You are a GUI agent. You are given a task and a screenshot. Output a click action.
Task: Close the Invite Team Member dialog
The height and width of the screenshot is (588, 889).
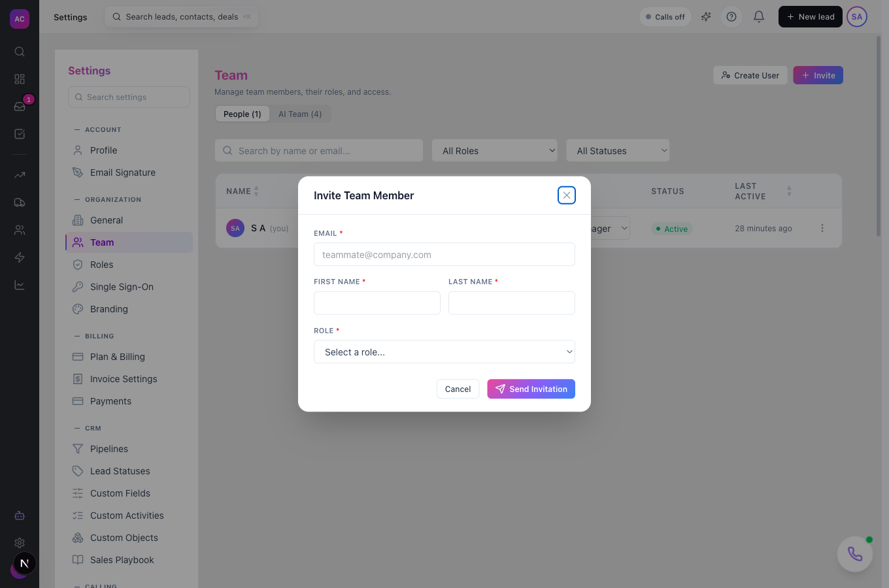pyautogui.click(x=567, y=195)
